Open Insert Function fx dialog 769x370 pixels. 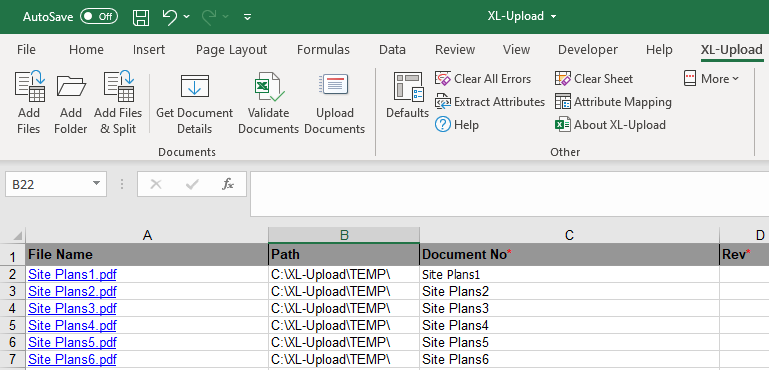click(228, 185)
